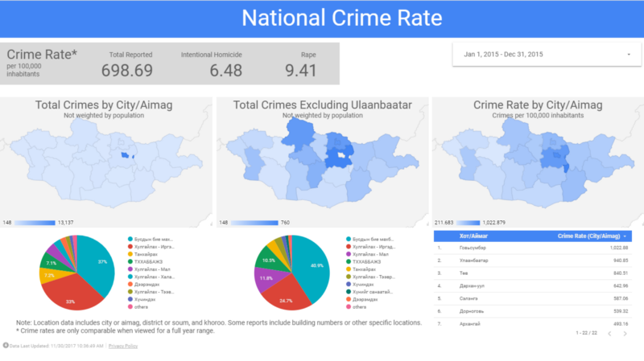This screenshot has width=644, height=361.
Task: Click the Rape 9.41 scorecard value
Action: tap(301, 71)
